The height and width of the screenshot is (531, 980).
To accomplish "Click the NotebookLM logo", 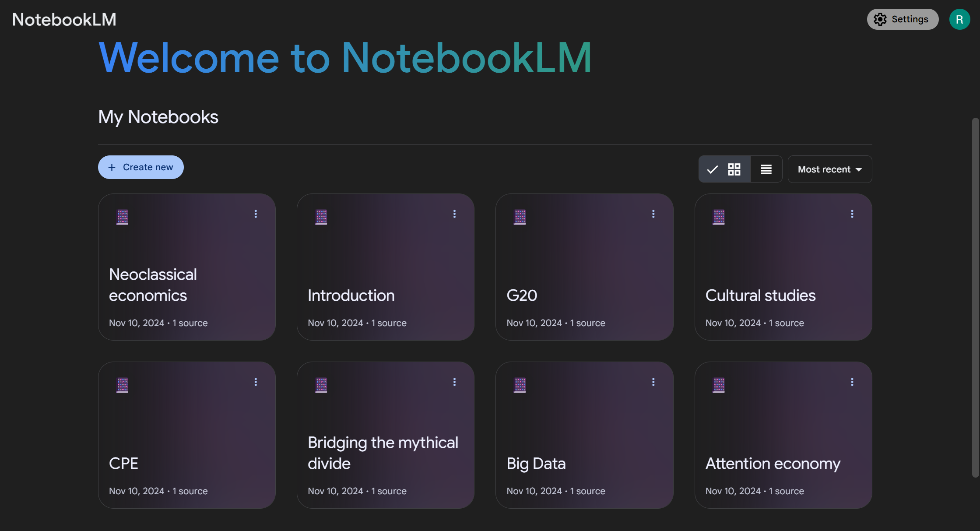I will (x=64, y=19).
